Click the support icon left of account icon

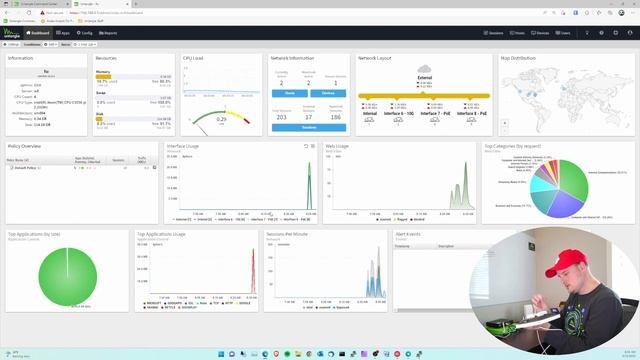point(616,33)
